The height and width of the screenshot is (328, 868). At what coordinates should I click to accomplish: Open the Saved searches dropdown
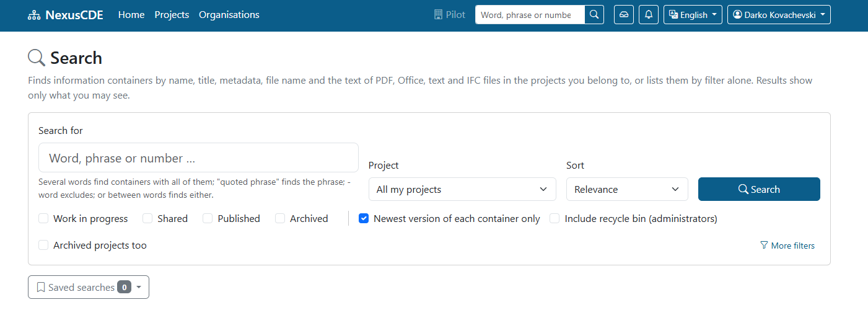point(89,287)
